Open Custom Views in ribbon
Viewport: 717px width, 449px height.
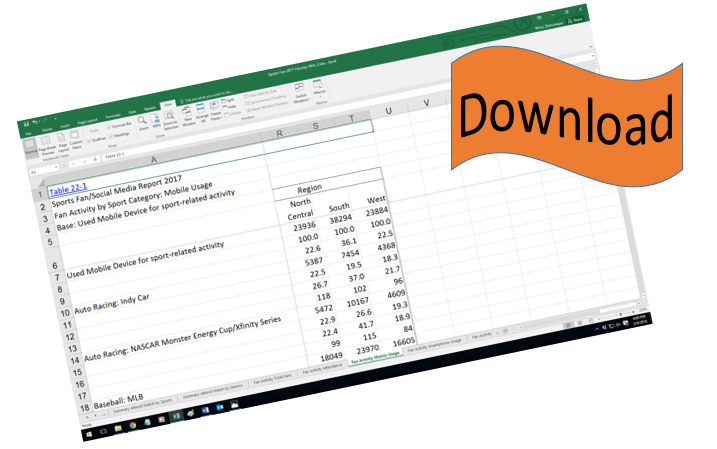pos(75,139)
